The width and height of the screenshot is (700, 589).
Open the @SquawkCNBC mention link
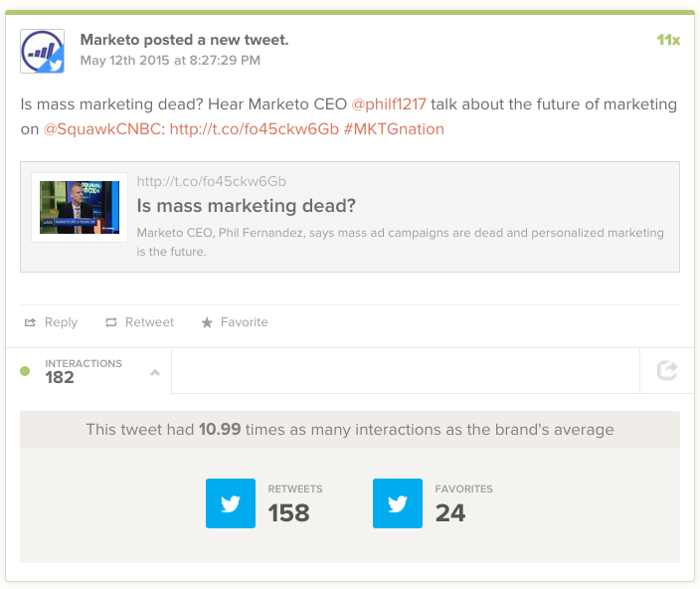tap(103, 129)
